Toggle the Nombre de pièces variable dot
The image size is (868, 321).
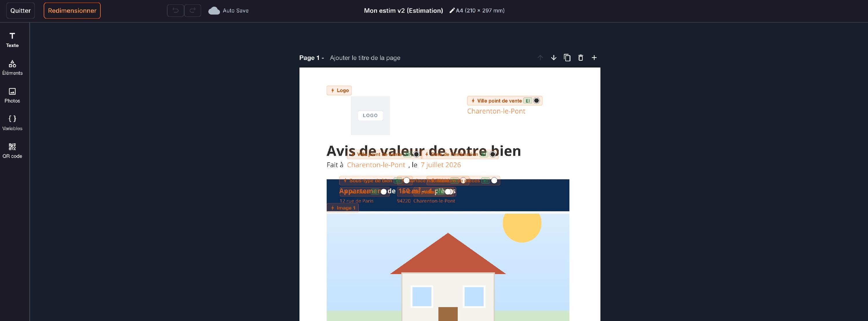[x=494, y=180]
